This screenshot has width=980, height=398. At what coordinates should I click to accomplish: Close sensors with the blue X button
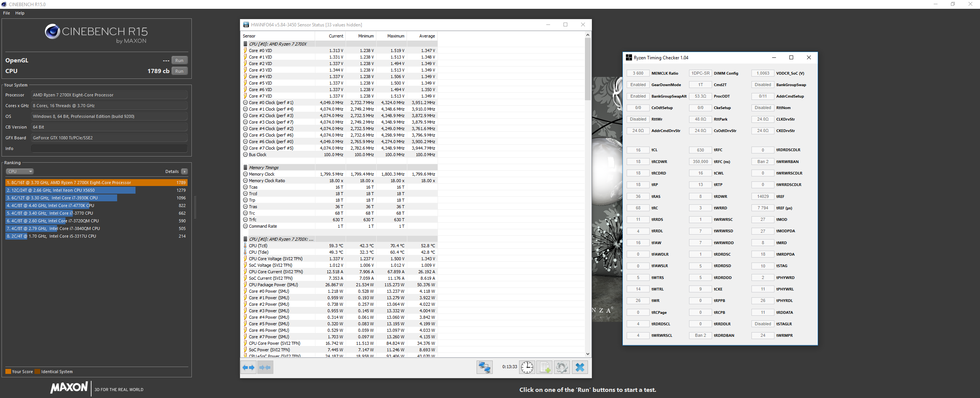[580, 367]
